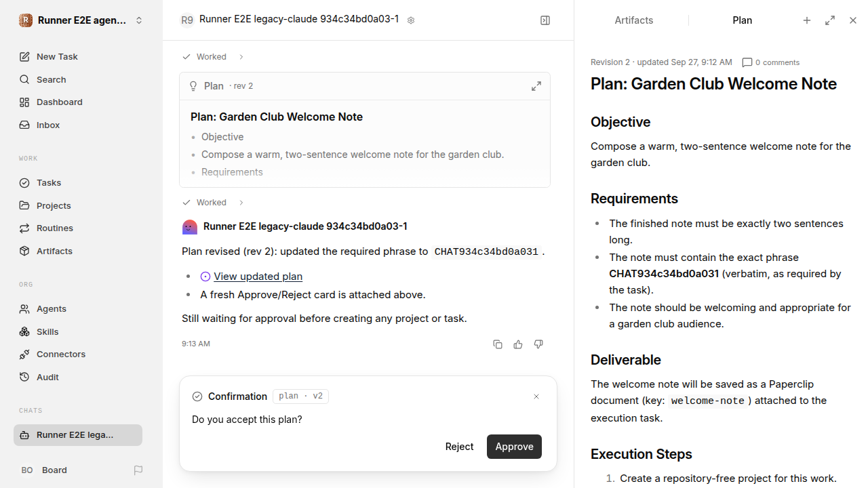This screenshot has width=868, height=488.
Task: Approve the plan
Action: pos(514,447)
